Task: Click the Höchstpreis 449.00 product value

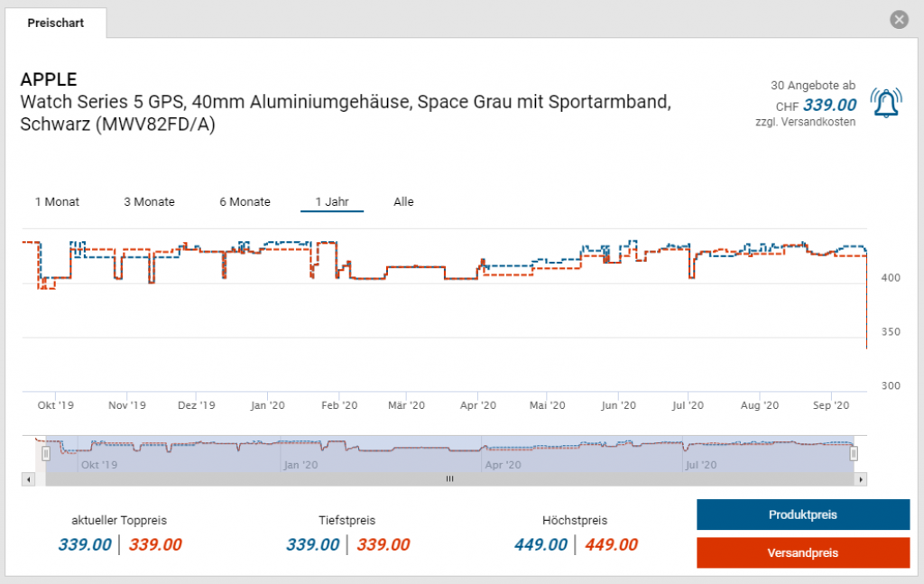Action: (541, 544)
